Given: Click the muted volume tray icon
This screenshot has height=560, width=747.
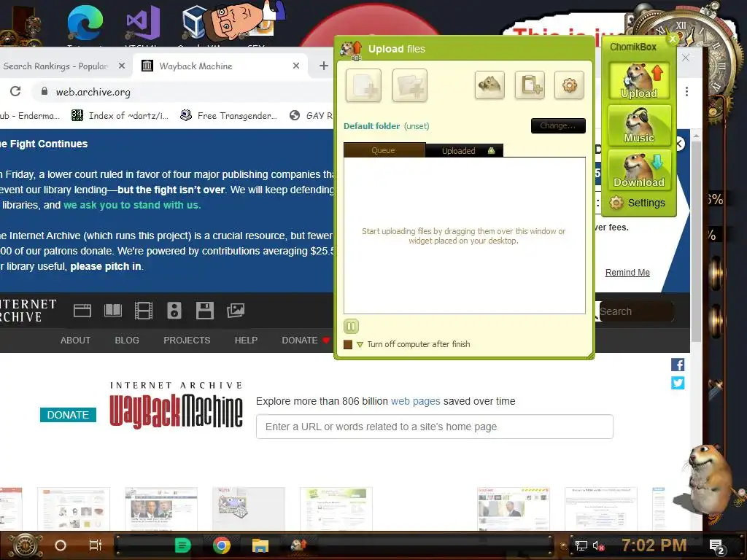Looking at the screenshot, I should coord(599,545).
